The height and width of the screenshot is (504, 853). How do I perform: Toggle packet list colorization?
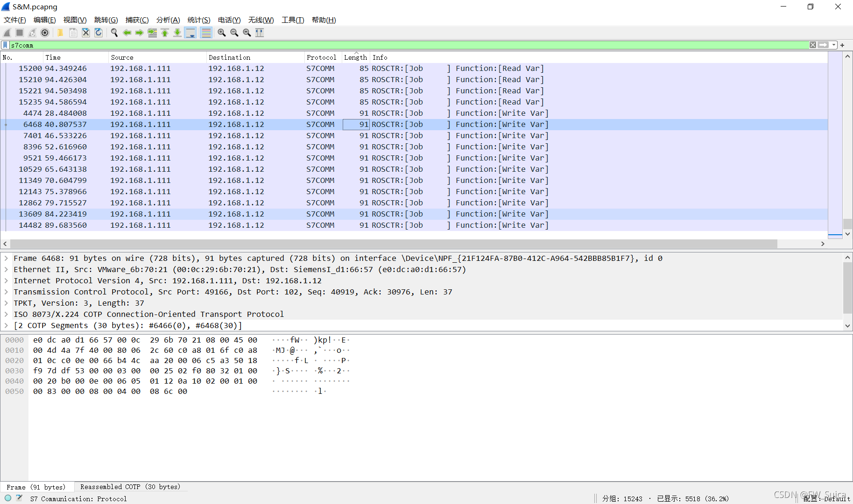(206, 33)
